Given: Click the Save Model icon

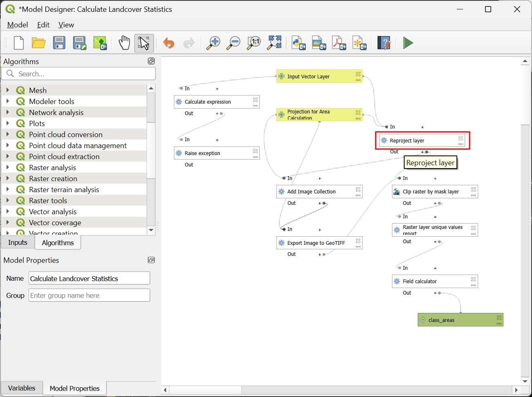Looking at the screenshot, I should point(59,43).
